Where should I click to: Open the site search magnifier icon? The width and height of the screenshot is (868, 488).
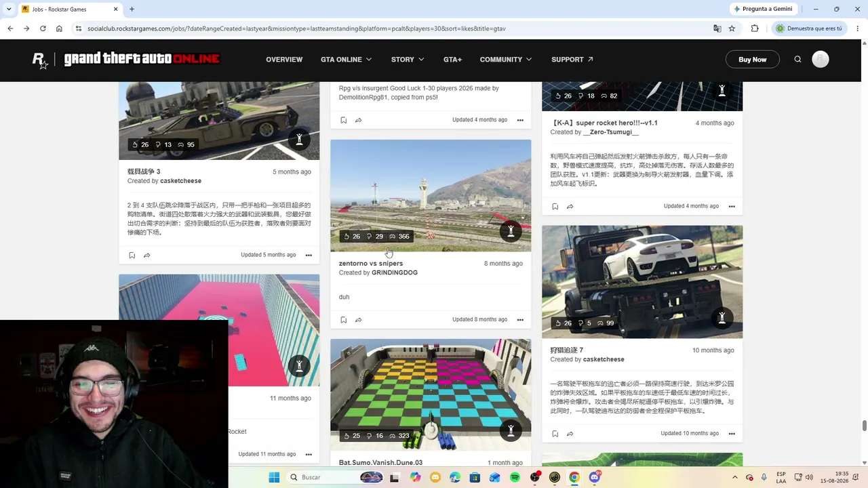(x=797, y=60)
